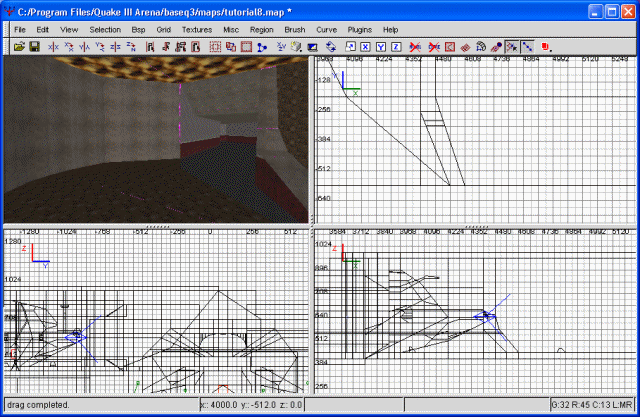Put caps on current patch icon
The height and width of the screenshot is (417, 640).
coord(496,47)
